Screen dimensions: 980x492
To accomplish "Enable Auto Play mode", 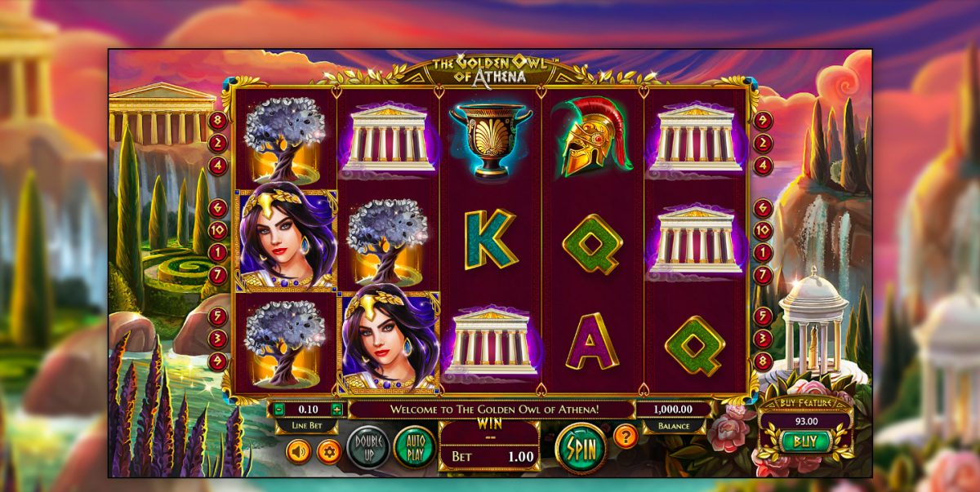I will [x=415, y=447].
